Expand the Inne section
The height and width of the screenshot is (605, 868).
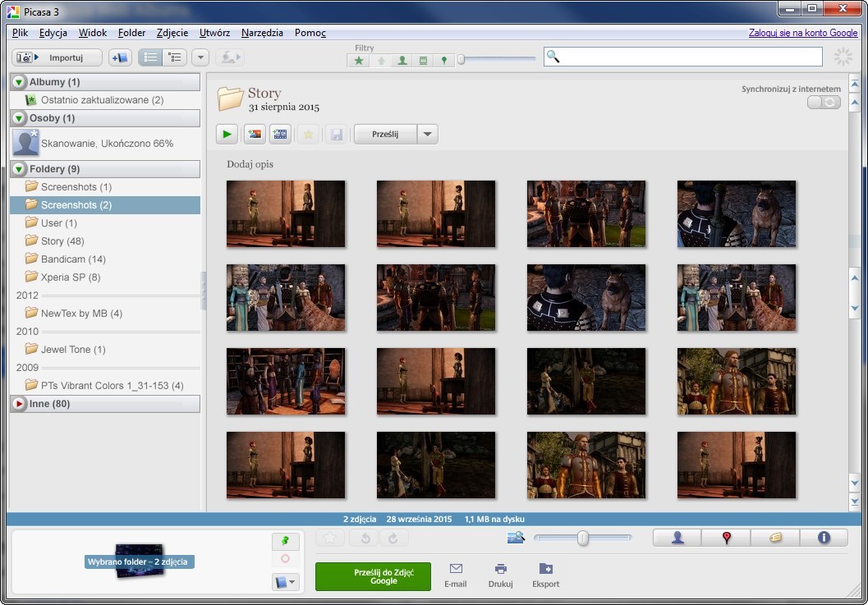pos(19,404)
